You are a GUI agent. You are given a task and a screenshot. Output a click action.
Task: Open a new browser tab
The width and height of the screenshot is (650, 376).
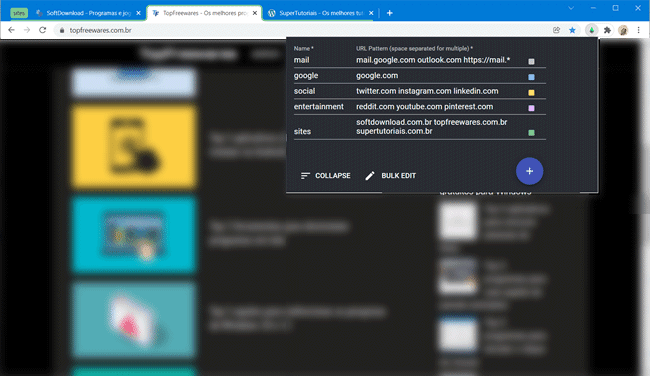coord(389,13)
